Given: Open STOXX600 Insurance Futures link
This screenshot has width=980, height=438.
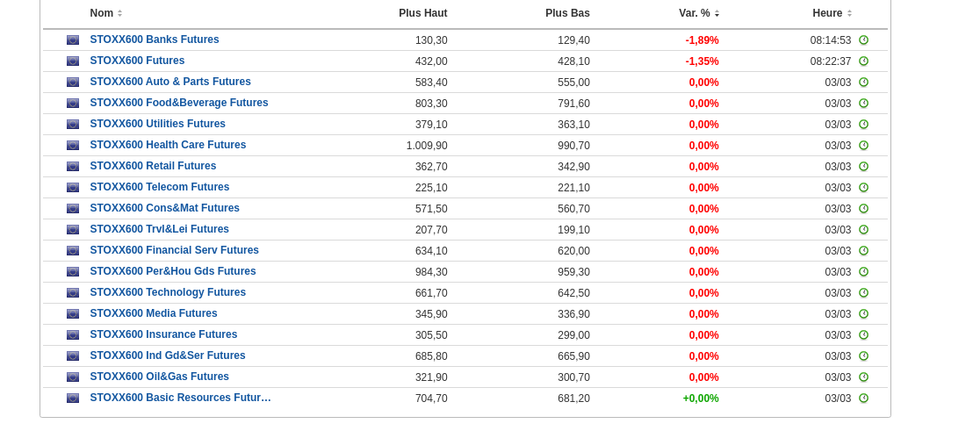Looking at the screenshot, I should pos(163,334).
